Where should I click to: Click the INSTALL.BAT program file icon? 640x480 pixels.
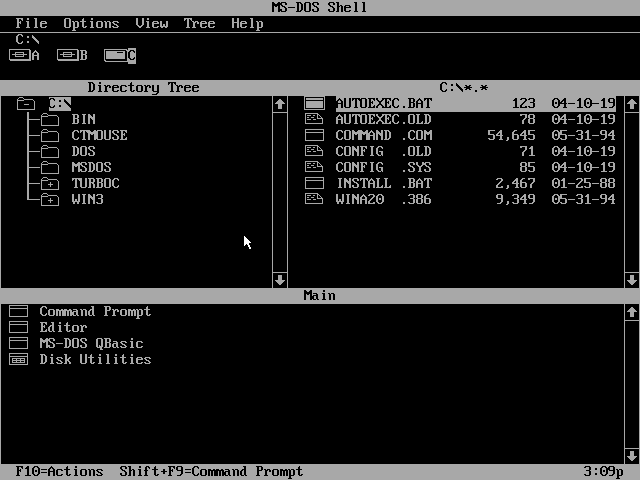[314, 183]
